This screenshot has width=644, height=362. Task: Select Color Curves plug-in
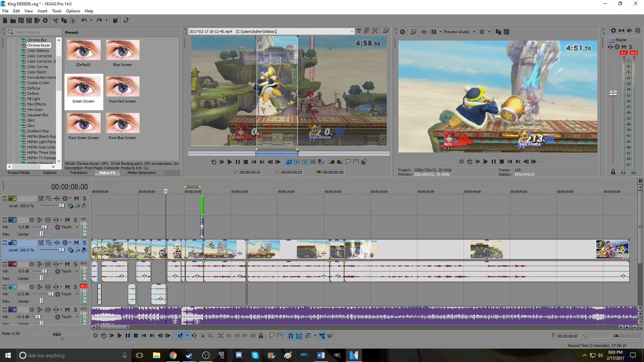[37, 67]
